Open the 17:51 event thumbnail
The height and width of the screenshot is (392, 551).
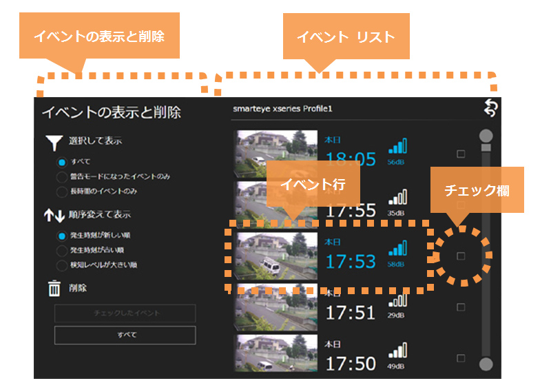[x=275, y=306]
